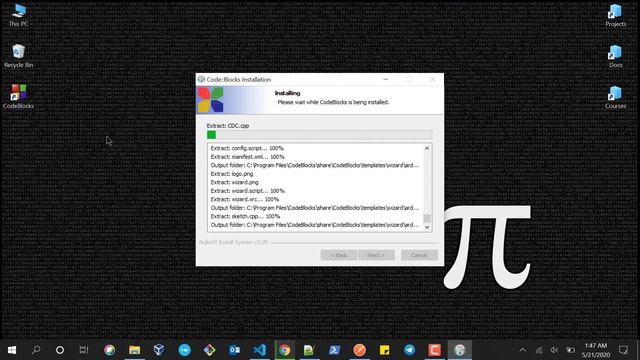640x360 pixels.
Task: Click the log scrollbar down arrow
Action: pos(427,227)
